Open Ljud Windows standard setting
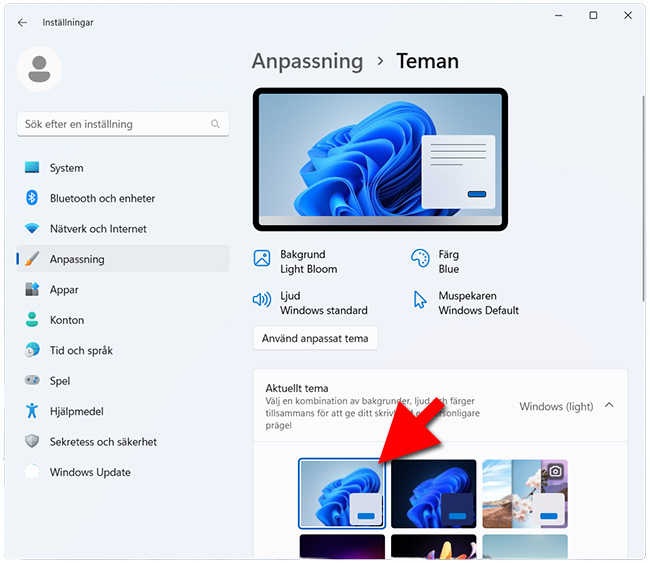 pyautogui.click(x=310, y=303)
